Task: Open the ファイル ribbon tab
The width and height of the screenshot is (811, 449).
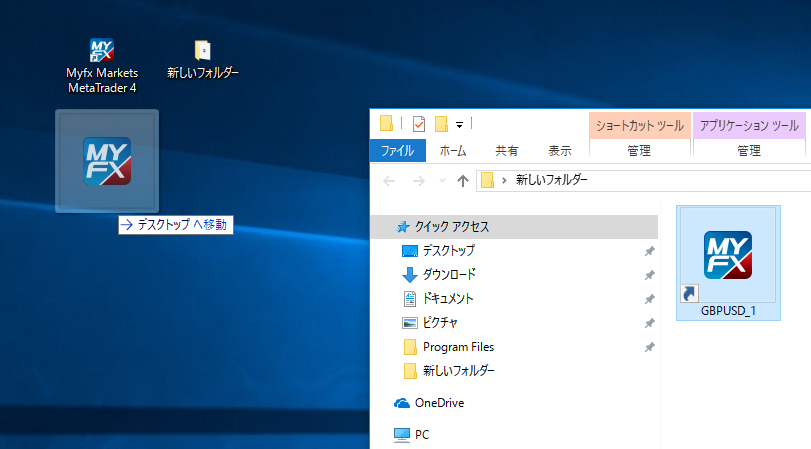Action: (398, 151)
